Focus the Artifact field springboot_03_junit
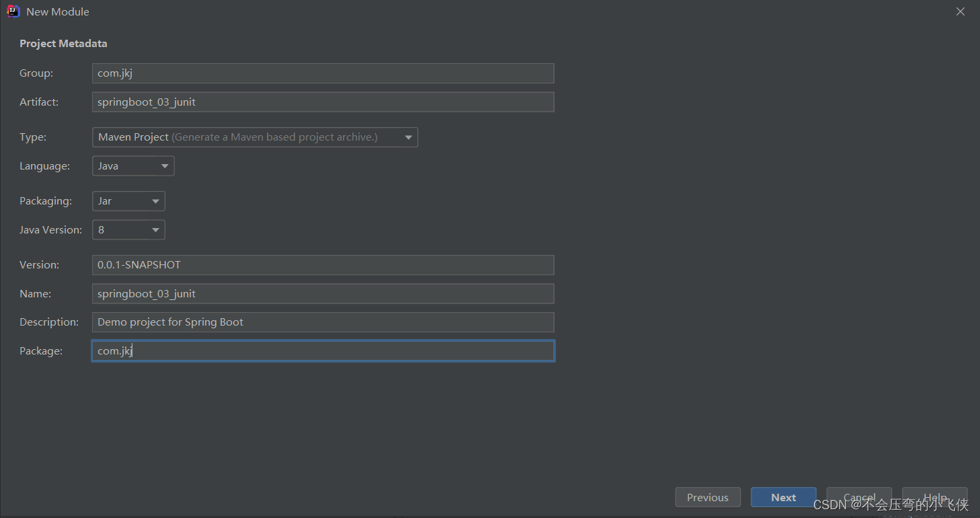Viewport: 980px width, 518px height. click(323, 102)
